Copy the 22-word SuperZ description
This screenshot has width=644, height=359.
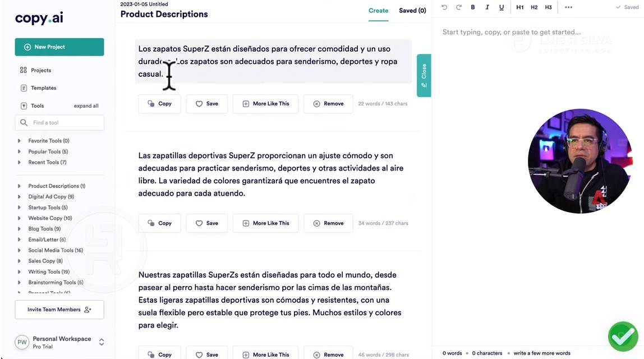click(x=159, y=104)
